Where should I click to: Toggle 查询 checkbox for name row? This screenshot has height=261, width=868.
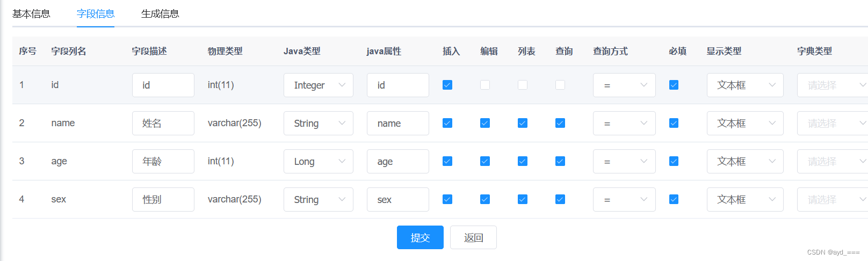560,123
